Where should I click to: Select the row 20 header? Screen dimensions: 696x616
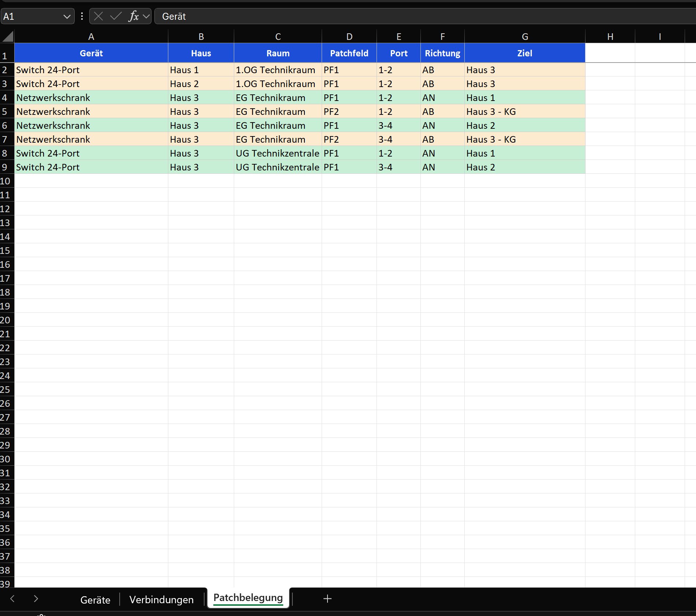point(7,320)
